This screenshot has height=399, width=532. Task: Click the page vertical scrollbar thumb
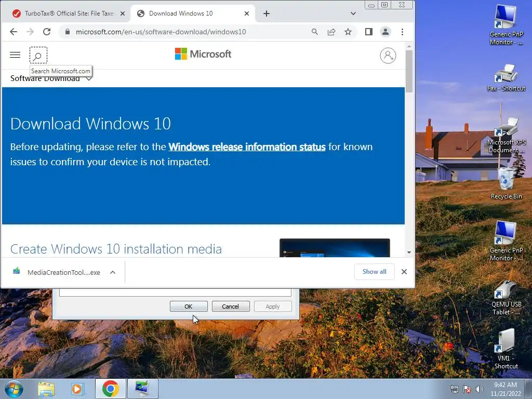click(409, 71)
